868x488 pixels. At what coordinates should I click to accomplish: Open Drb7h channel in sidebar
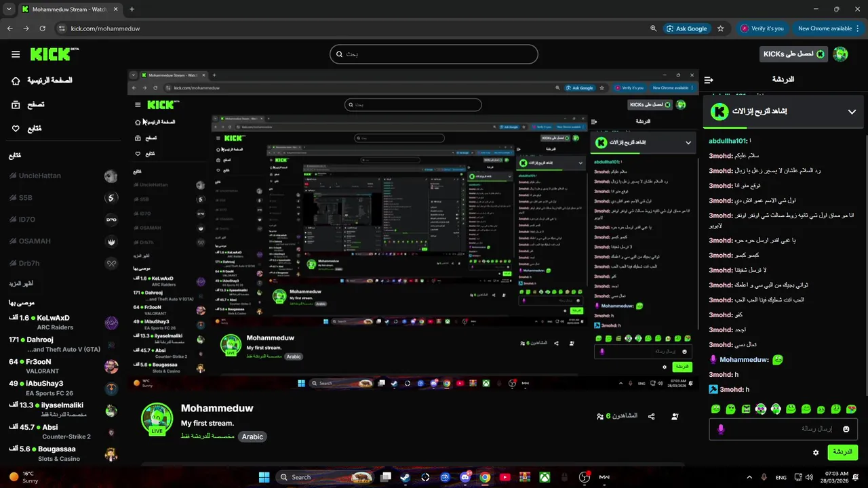coord(63,263)
